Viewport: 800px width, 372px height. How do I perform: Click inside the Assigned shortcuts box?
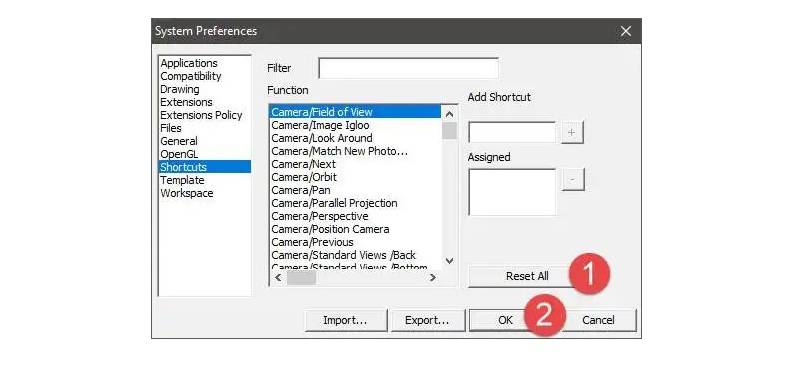512,192
